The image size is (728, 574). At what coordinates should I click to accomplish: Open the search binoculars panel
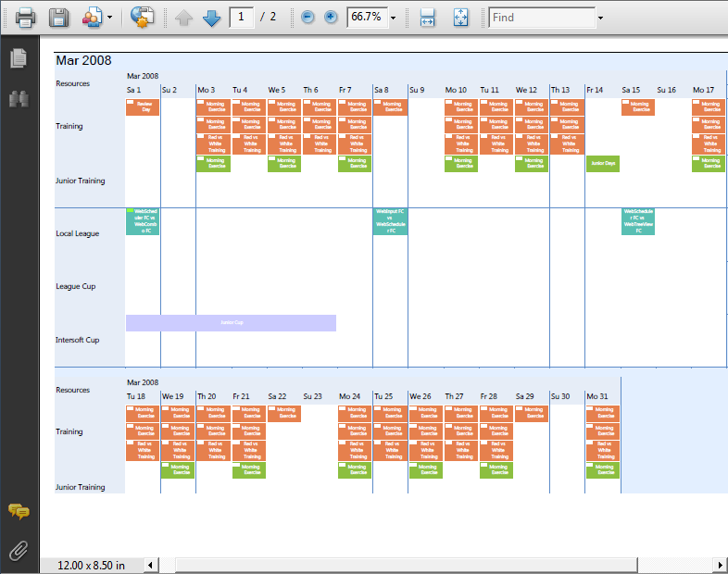[18, 99]
